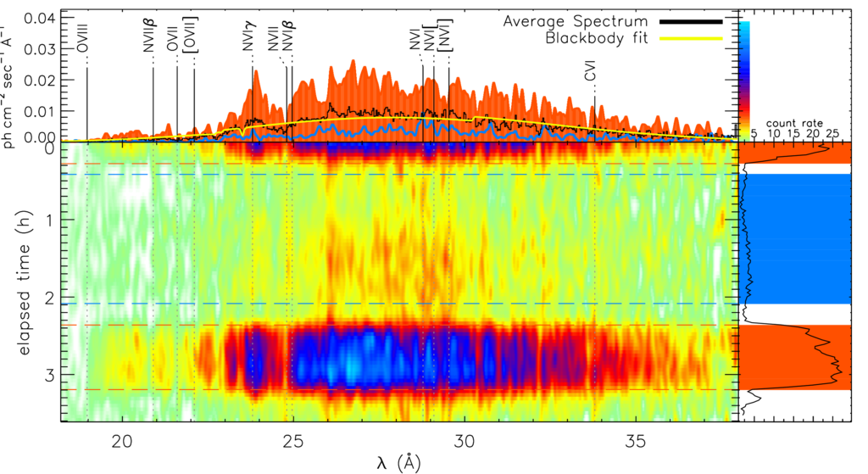Select the lower blue dashed horizontal line
Image resolution: width=868 pixels, height=474 pixels.
point(398,303)
